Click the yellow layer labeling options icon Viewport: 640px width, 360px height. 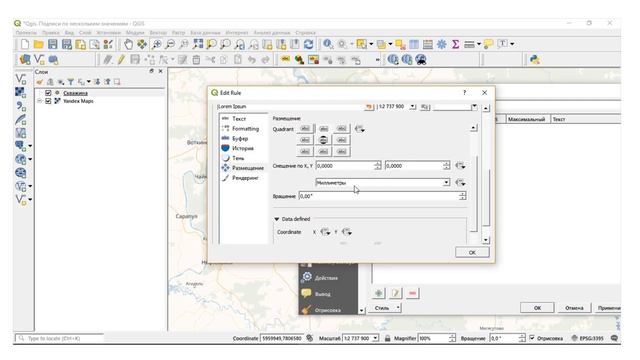coord(285,60)
